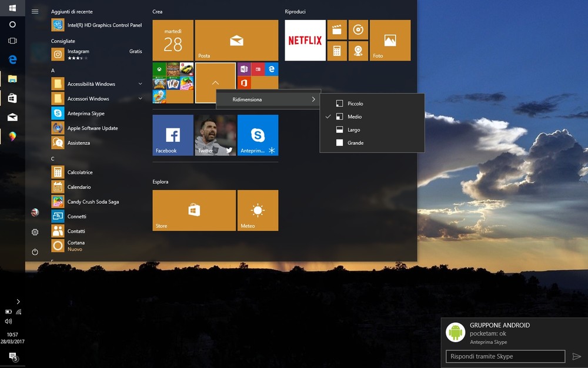
Task: Open the OneNote tile in folder
Action: [244, 69]
